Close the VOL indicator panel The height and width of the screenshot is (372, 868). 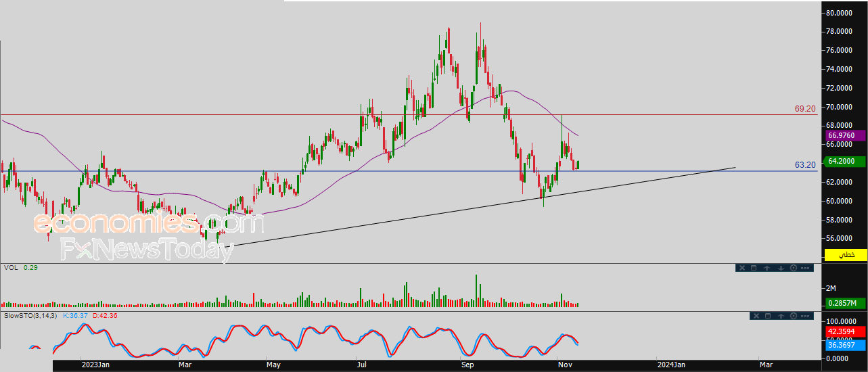point(742,268)
